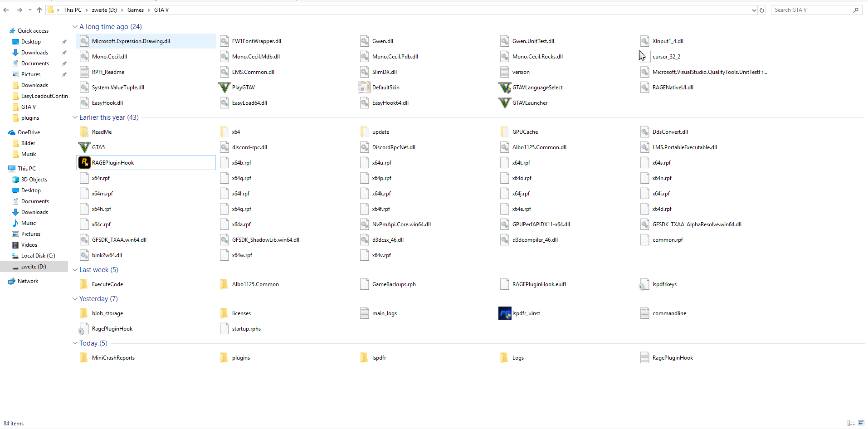Navigate to 'This PC' in the breadcrumb

click(73, 10)
